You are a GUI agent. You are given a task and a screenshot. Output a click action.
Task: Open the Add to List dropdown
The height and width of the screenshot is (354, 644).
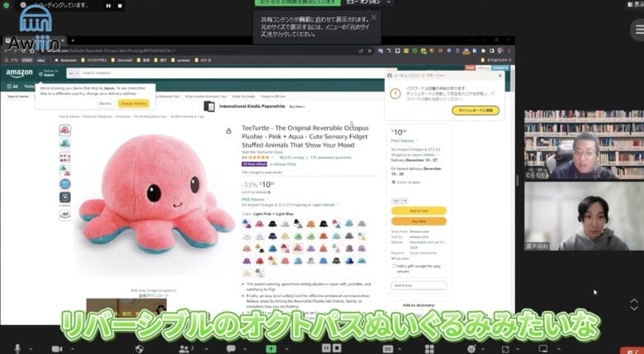tap(419, 286)
